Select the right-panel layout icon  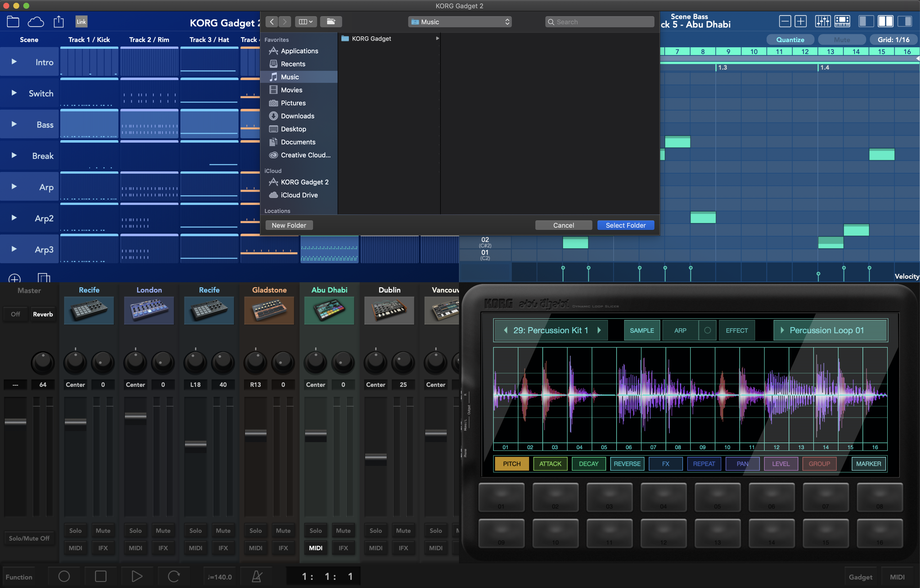pos(904,22)
